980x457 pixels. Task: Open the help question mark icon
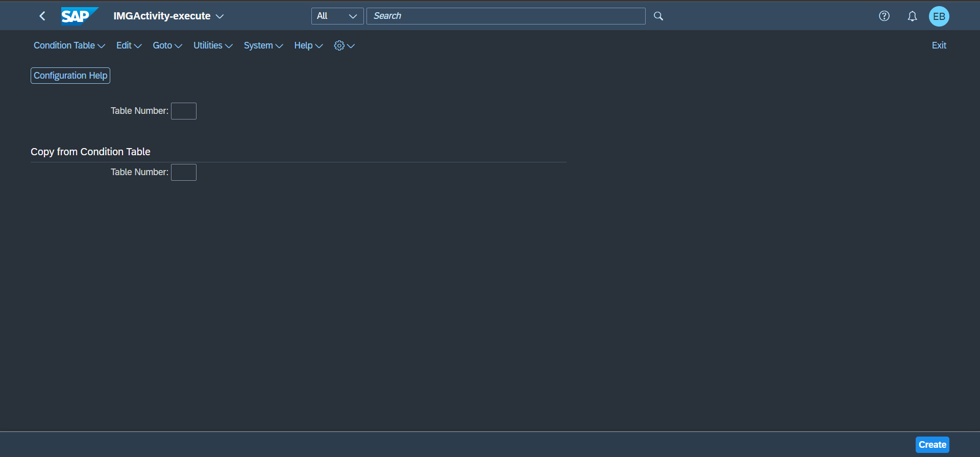pos(884,16)
